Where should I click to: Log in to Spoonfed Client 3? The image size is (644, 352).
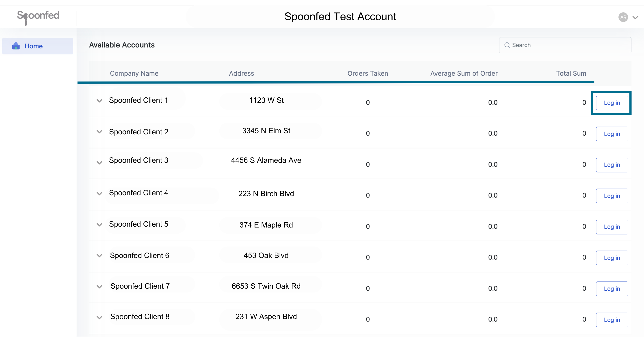[612, 165]
